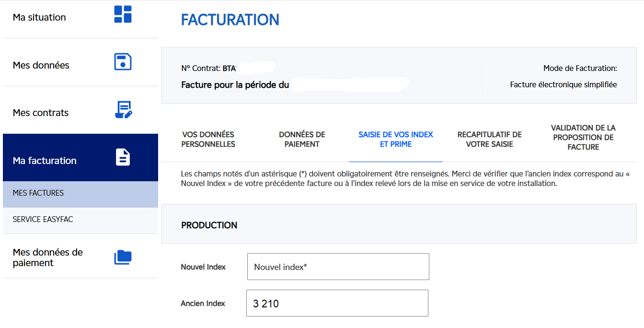Switch to Données de paiement step
This screenshot has width=644, height=328.
[x=302, y=139]
